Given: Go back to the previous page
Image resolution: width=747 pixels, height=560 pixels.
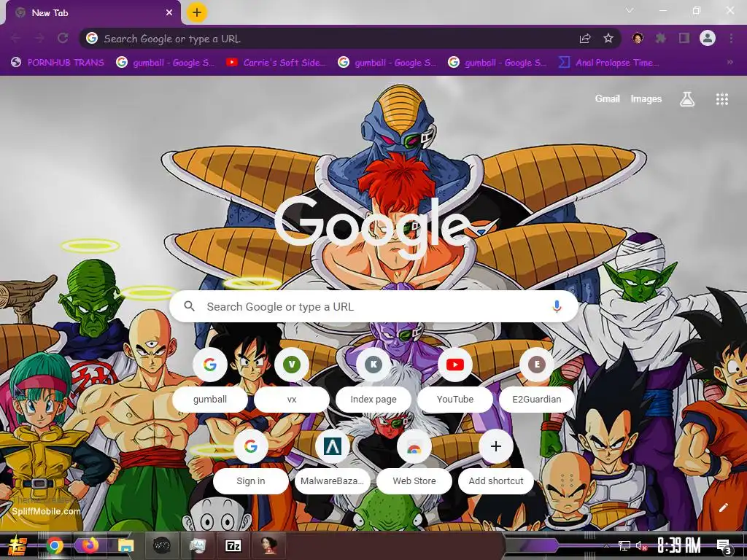Looking at the screenshot, I should 16,38.
